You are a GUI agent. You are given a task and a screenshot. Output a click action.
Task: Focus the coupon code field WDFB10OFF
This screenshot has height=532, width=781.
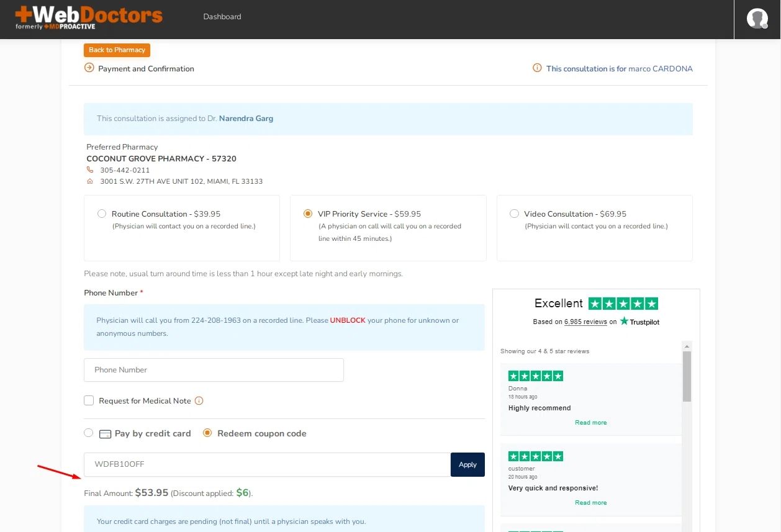(x=267, y=464)
